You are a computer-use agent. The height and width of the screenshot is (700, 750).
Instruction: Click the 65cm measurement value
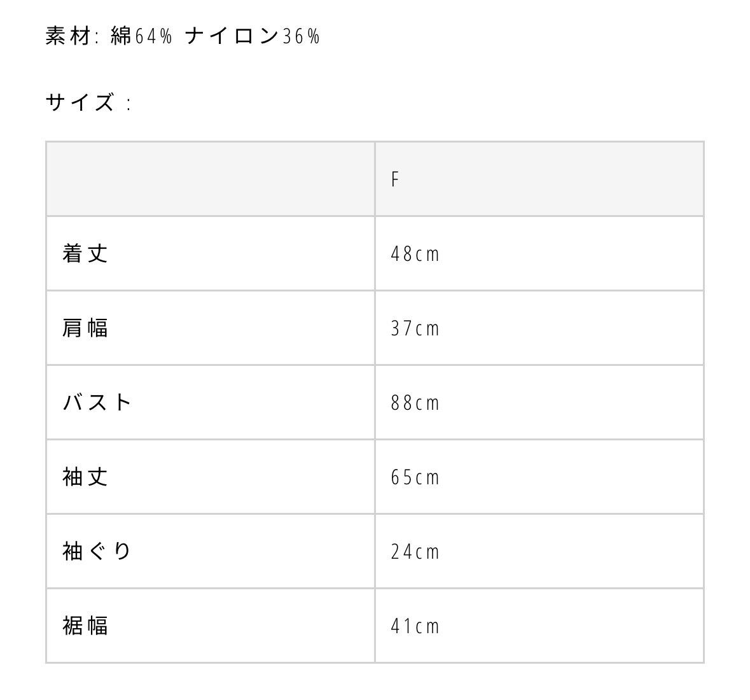tap(415, 477)
